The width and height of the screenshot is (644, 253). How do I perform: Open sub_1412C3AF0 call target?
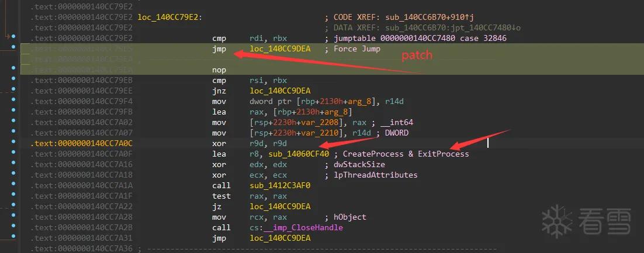click(280, 186)
